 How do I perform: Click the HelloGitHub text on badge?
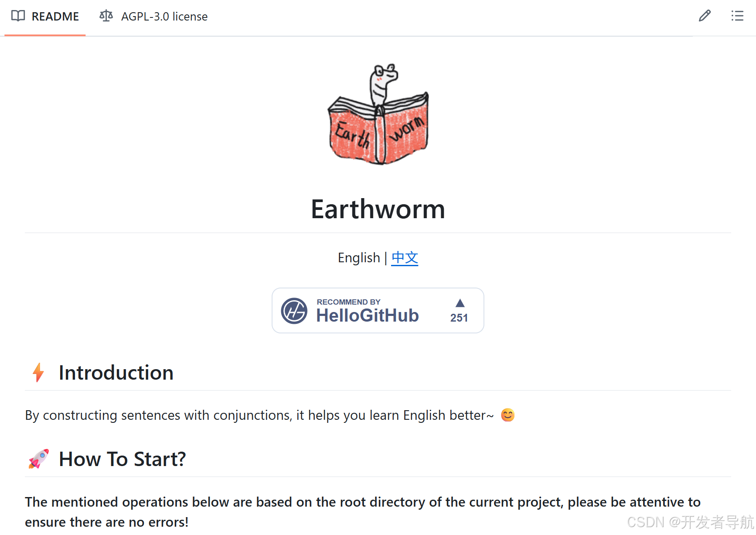pos(368,316)
